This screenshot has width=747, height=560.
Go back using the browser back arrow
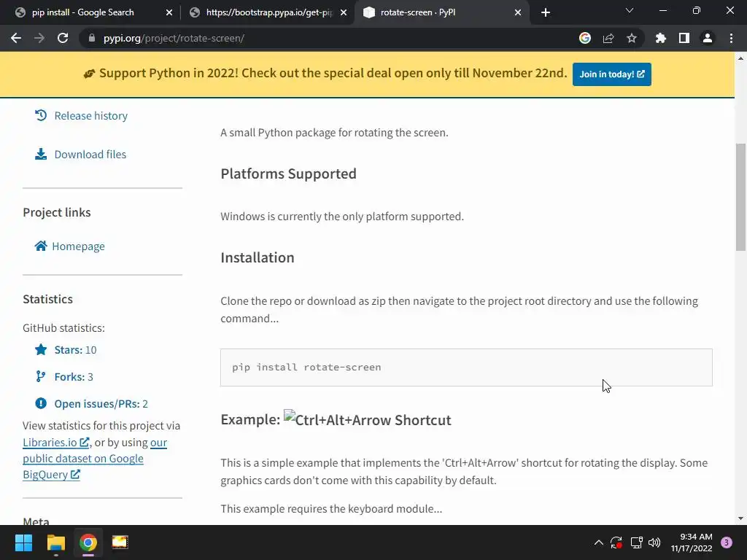tap(16, 38)
